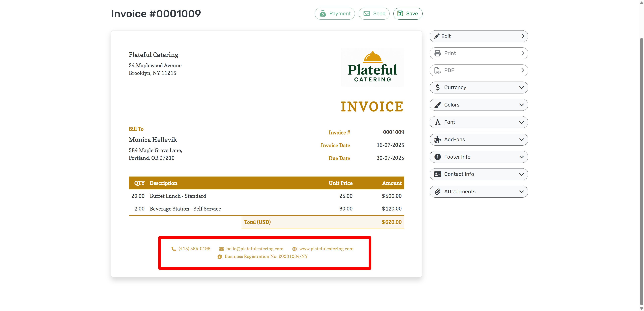Click the Bill To heading
The image size is (644, 311).
pyautogui.click(x=136, y=129)
